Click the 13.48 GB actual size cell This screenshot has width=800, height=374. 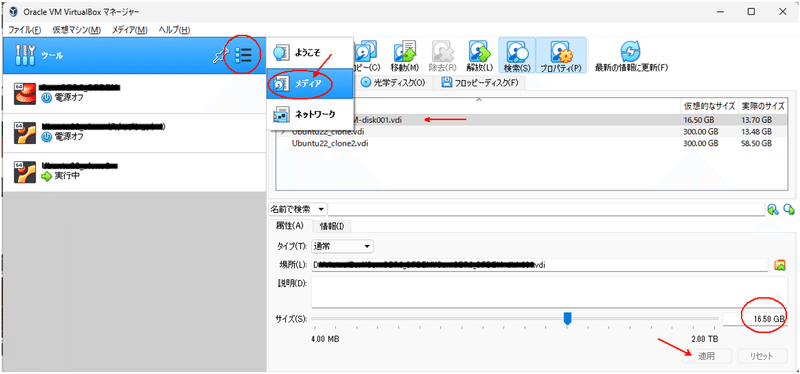tap(758, 132)
